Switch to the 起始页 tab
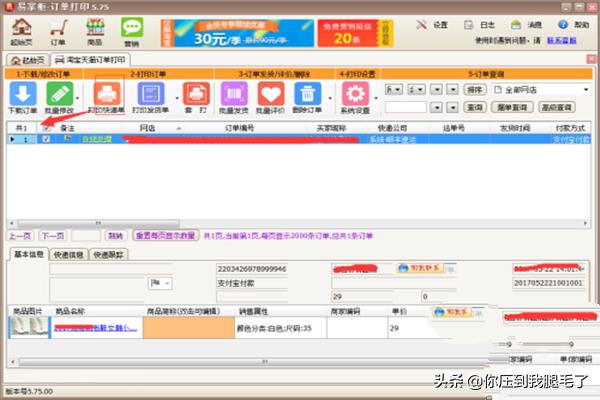600x400 pixels. 28,60
